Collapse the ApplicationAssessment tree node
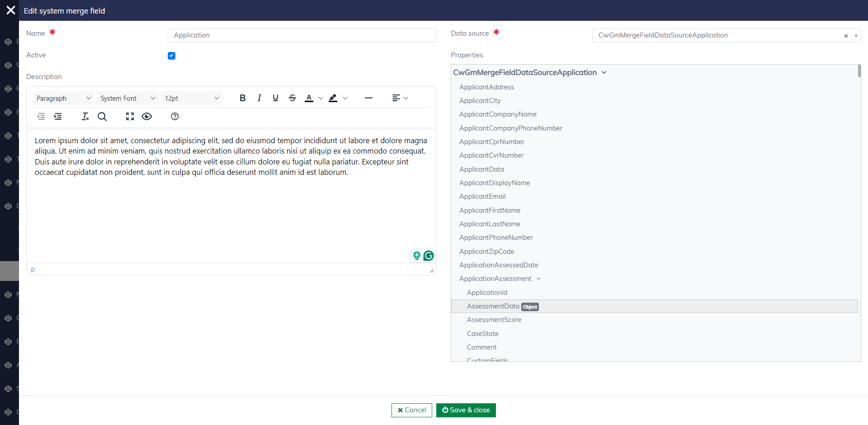This screenshot has height=425, width=868. click(x=538, y=279)
